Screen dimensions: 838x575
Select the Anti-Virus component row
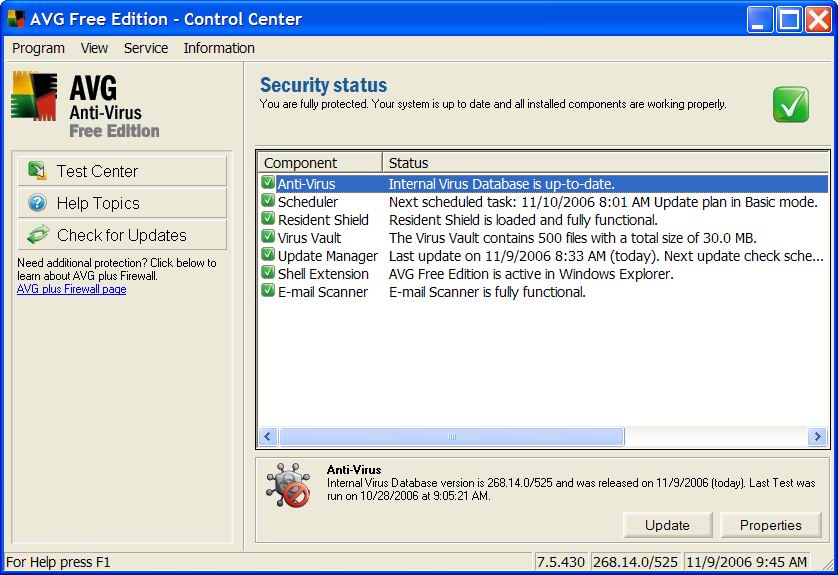click(544, 184)
